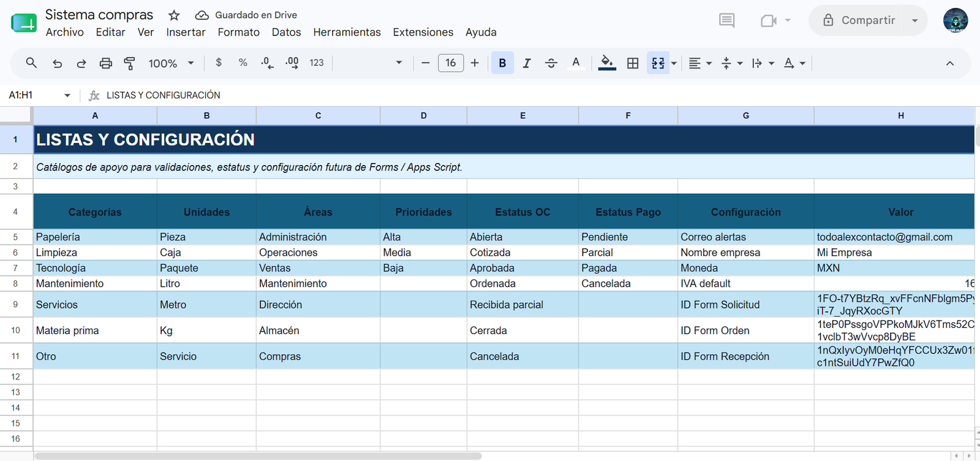
Task: Click the formula bar text
Action: tap(164, 95)
